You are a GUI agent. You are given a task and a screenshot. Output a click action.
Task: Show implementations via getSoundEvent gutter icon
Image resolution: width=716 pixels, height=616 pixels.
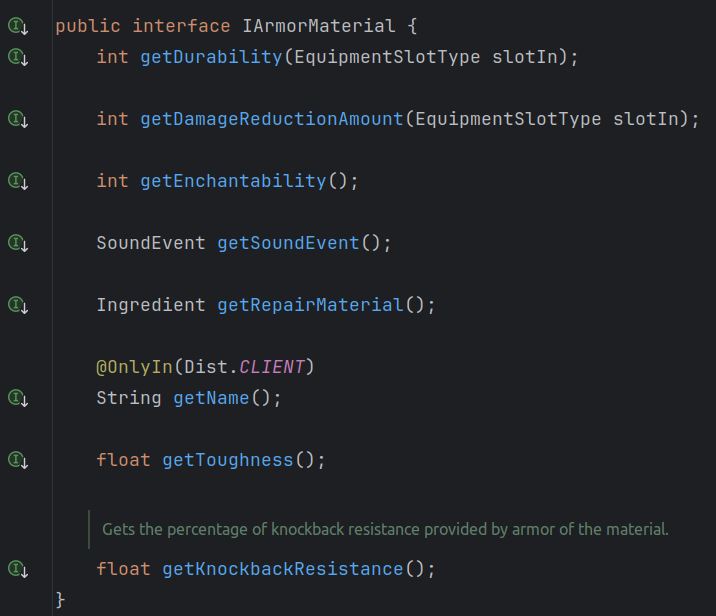click(18, 243)
